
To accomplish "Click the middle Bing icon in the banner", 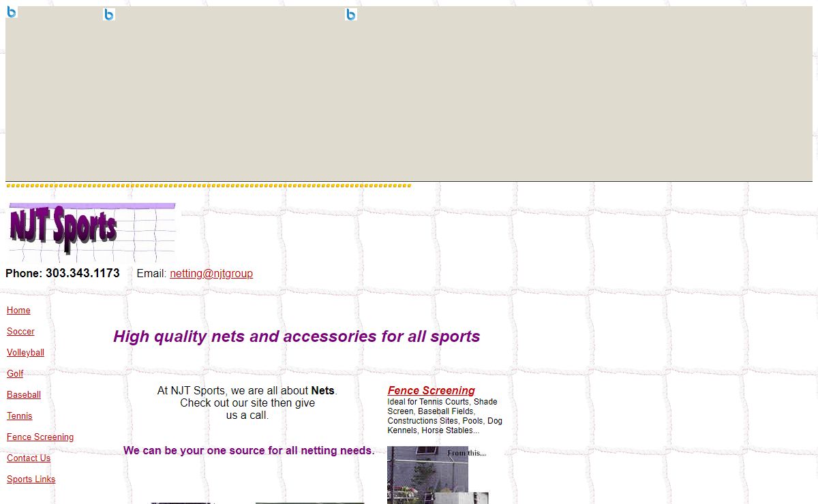I will coord(109,14).
